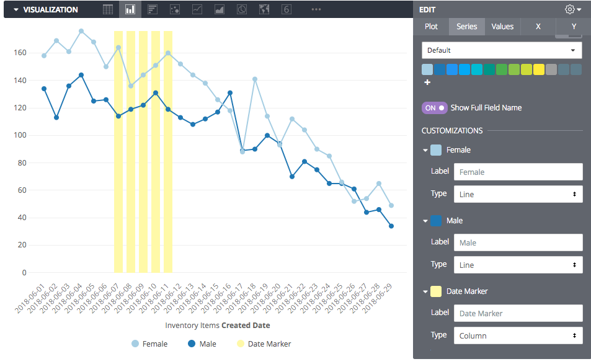Select the teal swatch in the palette row
This screenshot has height=364, width=591.
pos(489,69)
